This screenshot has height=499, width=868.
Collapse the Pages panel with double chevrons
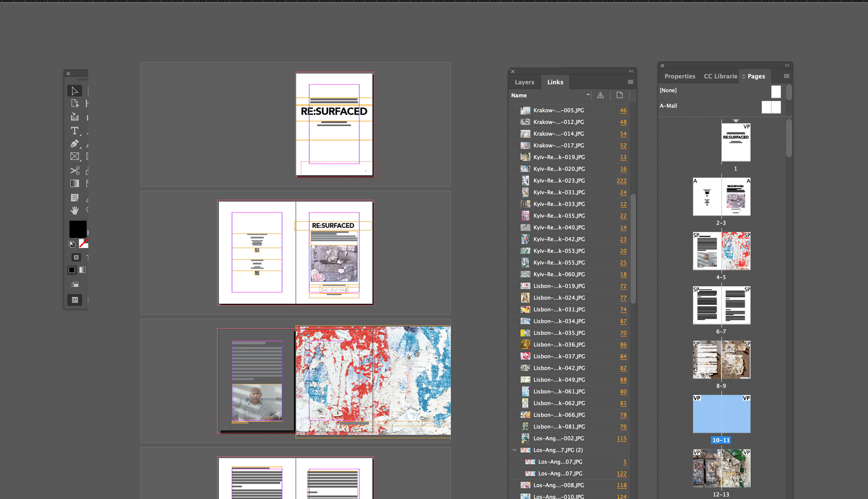pyautogui.click(x=787, y=66)
